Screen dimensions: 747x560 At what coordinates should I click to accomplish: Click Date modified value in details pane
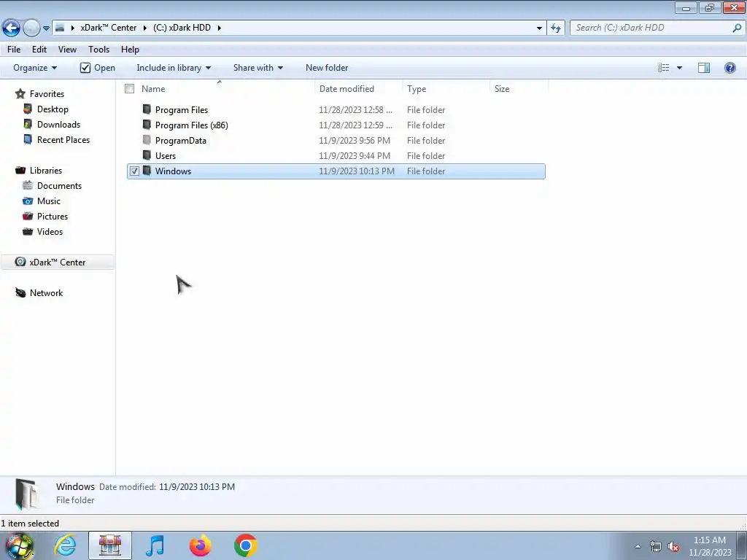[197, 486]
